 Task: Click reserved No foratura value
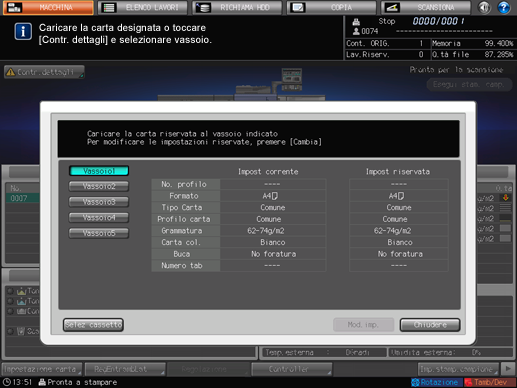click(399, 254)
